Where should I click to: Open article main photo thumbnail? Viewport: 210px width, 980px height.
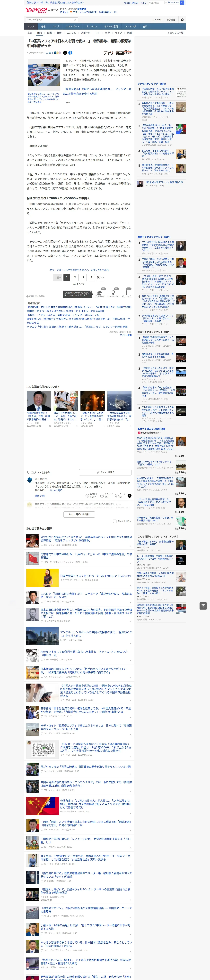[x=44, y=75]
